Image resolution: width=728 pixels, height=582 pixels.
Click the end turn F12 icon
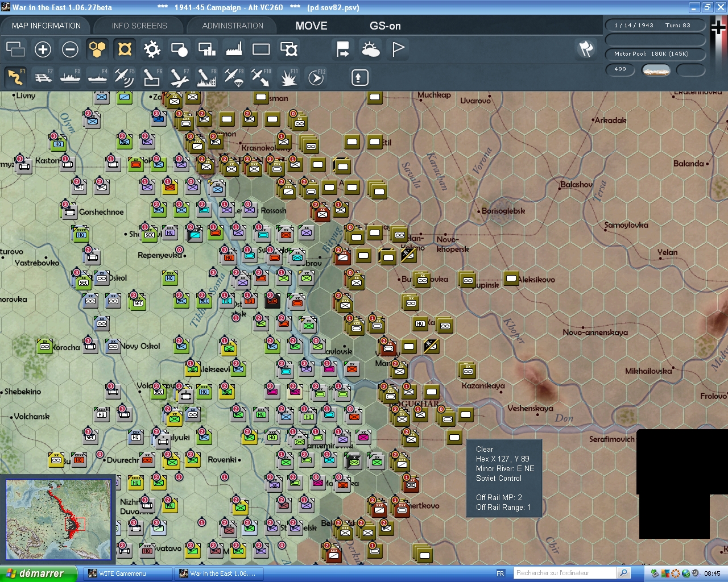(x=316, y=77)
